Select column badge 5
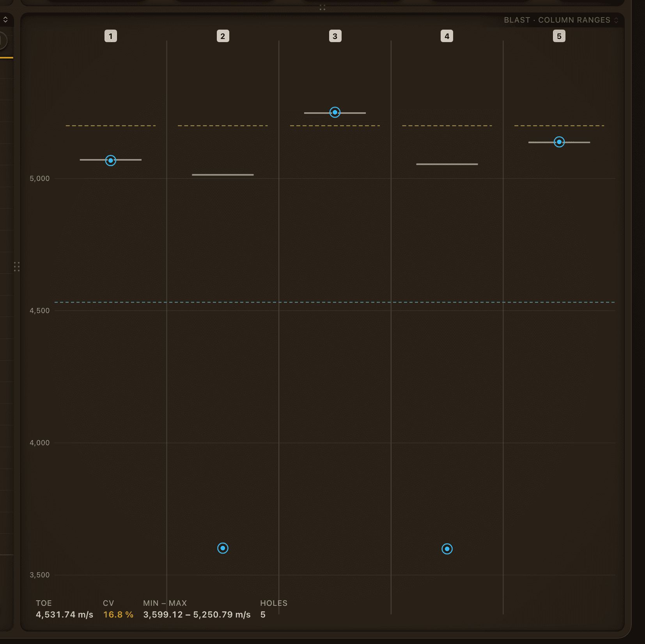 559,36
